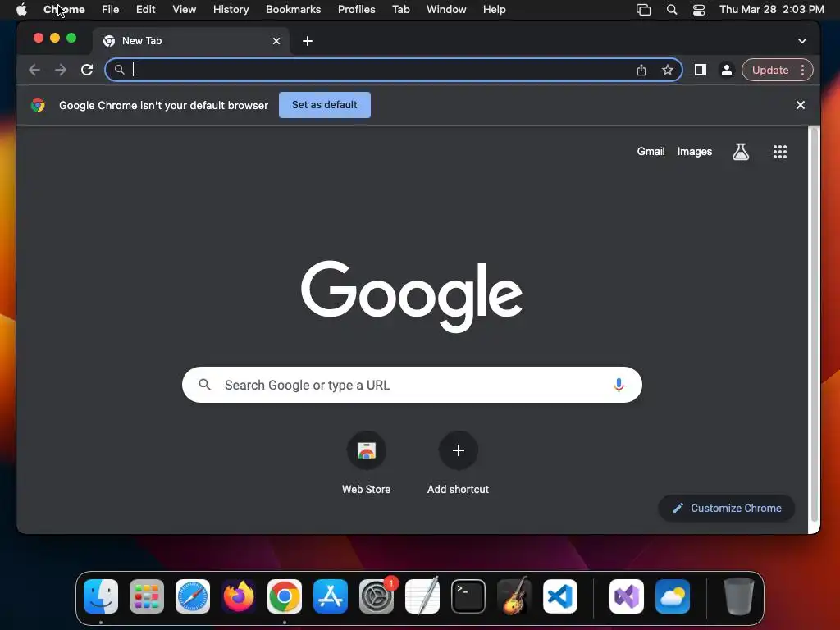
Task: Open the Window menu
Action: tap(446, 10)
